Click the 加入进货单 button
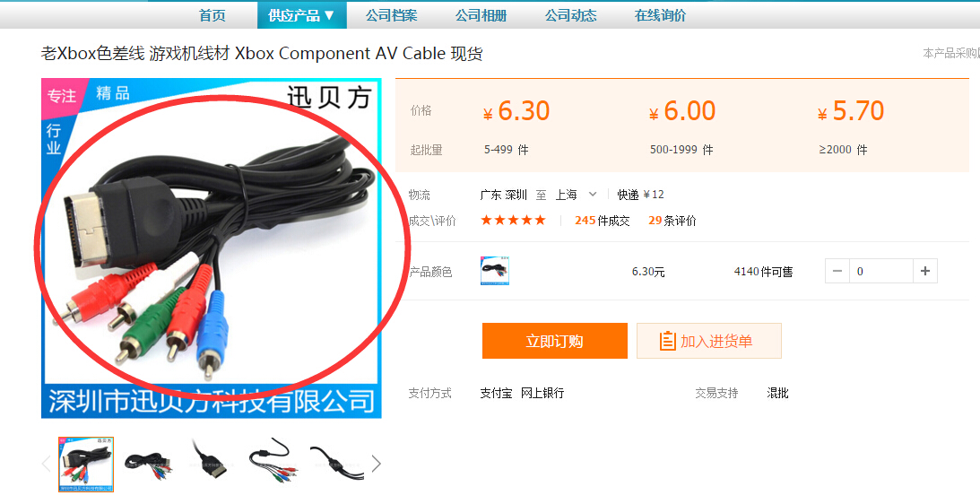Viewport: 980px width, 504px height. coord(708,341)
